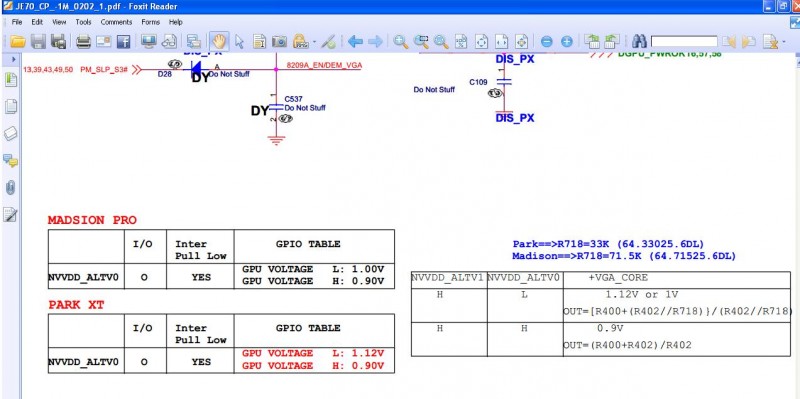Click the blue minus zoom out button
Viewport: 800px width, 399px height.
click(x=546, y=42)
